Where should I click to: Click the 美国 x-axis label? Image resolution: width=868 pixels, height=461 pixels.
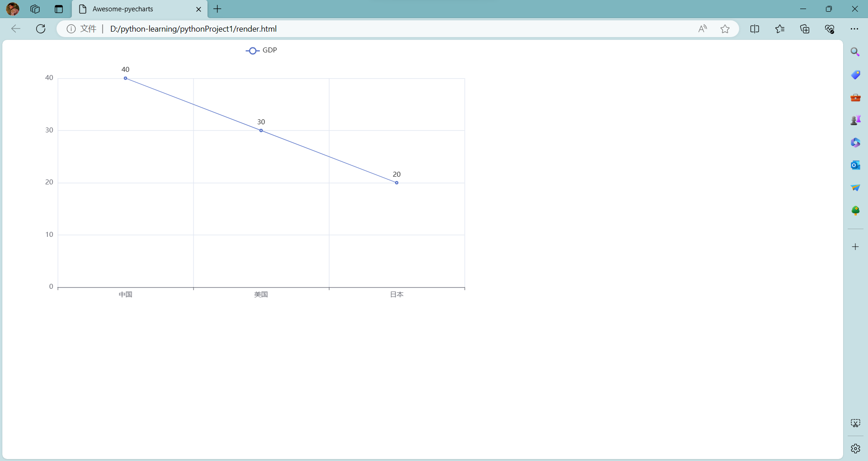[x=261, y=295]
